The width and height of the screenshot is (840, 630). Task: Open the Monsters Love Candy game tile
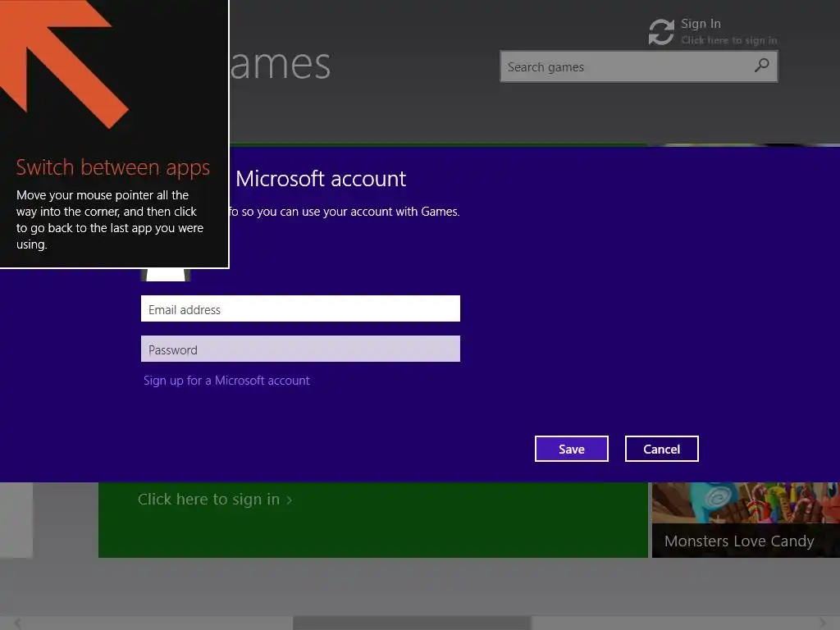coord(746,519)
